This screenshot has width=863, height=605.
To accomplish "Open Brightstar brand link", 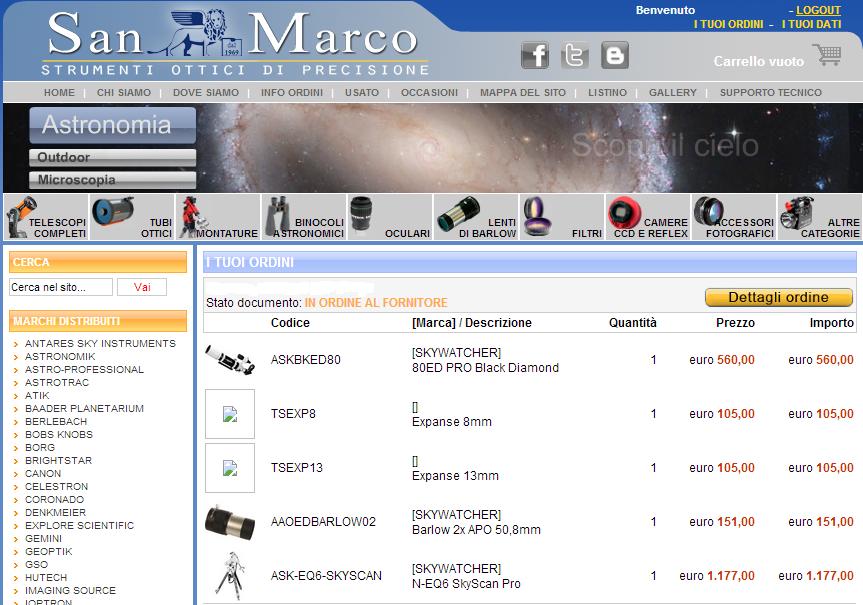I will tap(58, 460).
